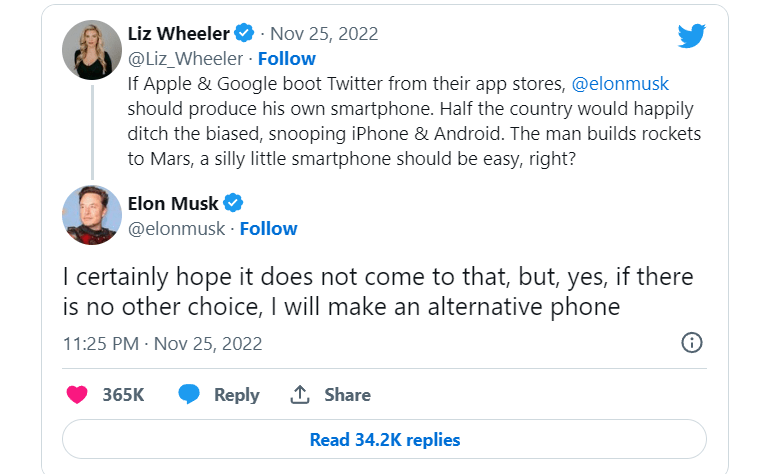The width and height of the screenshot is (776, 474).
Task: Open the @elonmusk handle under Elon Musk
Action: coord(176,229)
